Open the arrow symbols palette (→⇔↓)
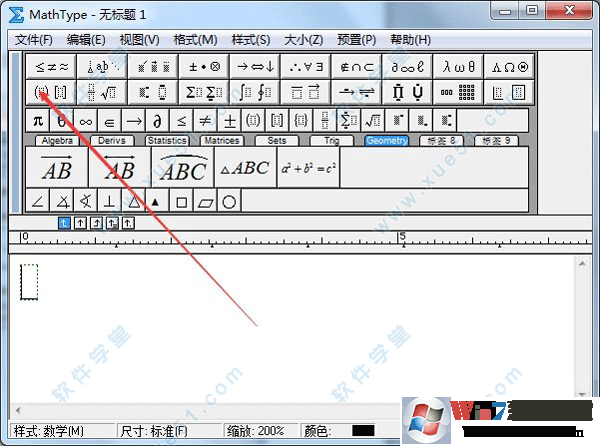This screenshot has width=600, height=446. 255,67
